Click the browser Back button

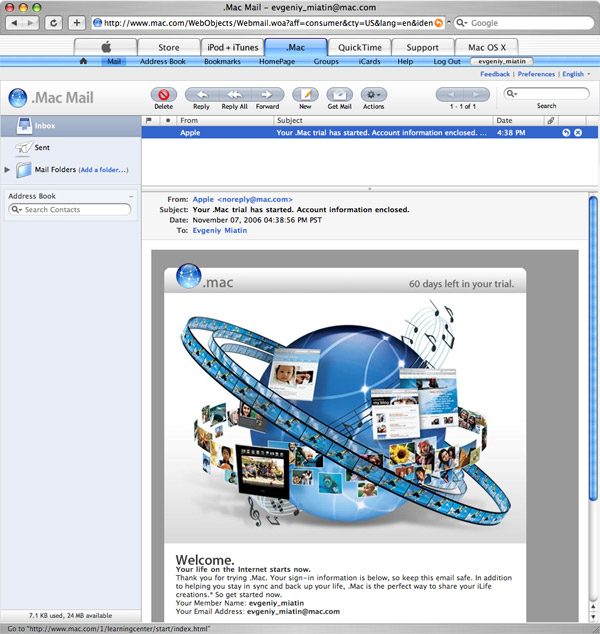click(x=14, y=23)
